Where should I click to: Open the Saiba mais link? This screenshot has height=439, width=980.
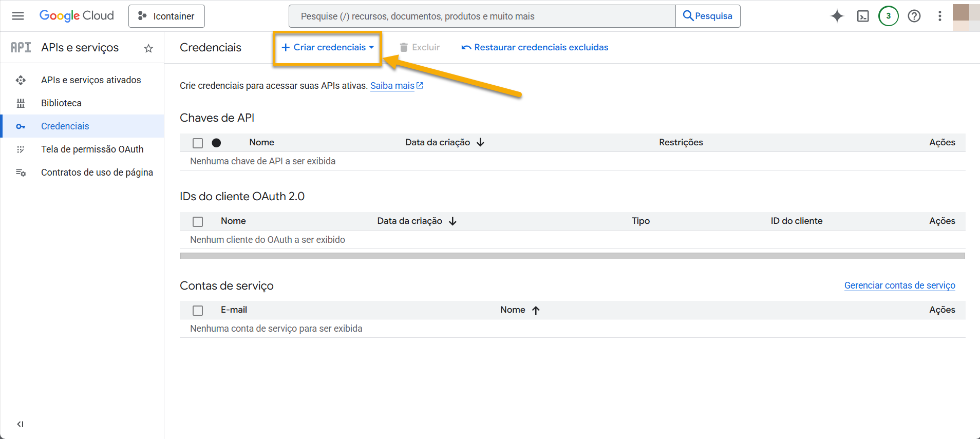click(392, 86)
